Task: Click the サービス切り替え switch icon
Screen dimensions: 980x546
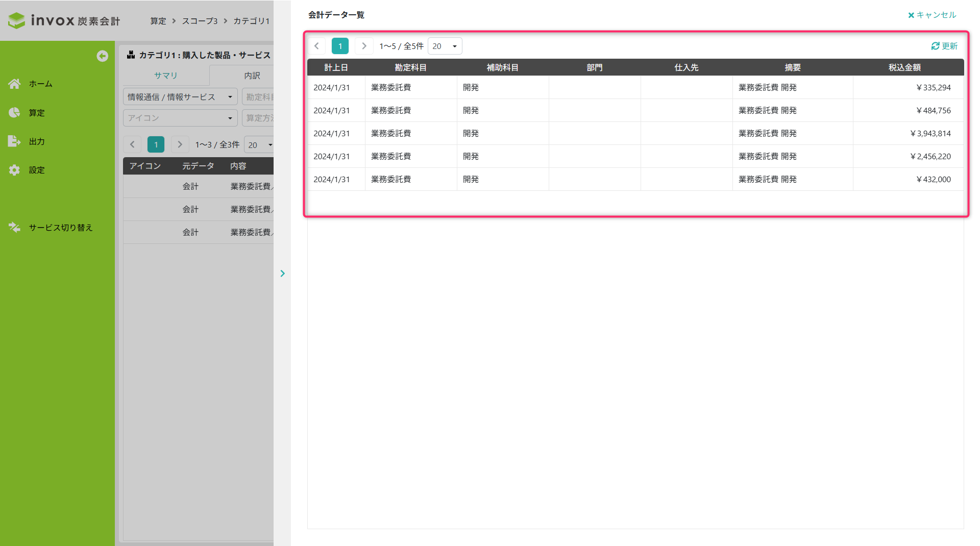Action: point(14,228)
